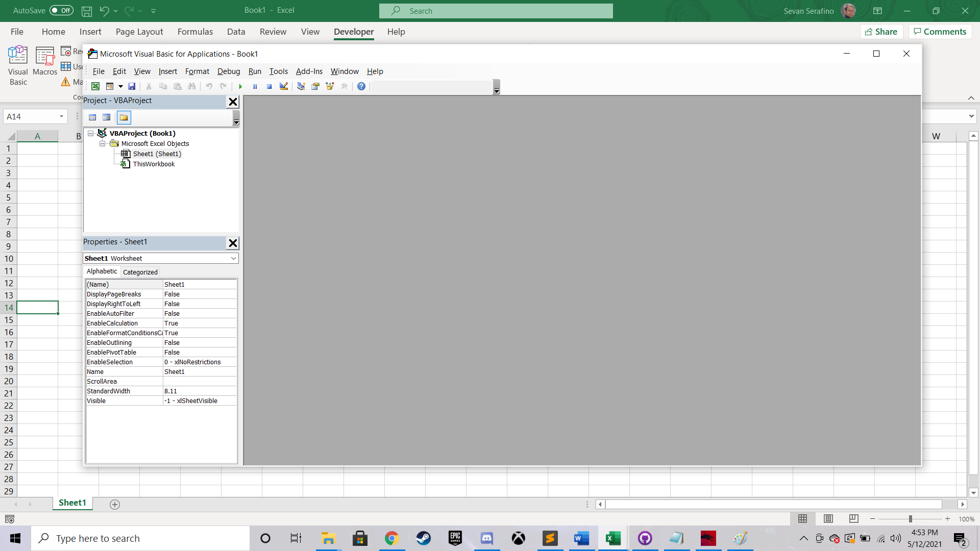
Task: Switch to Alphabetic properties tab
Action: 102,271
